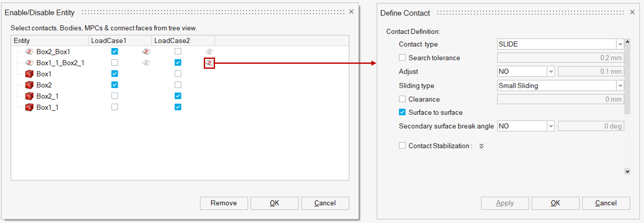Click the Remove button
The height and width of the screenshot is (223, 644).
pyautogui.click(x=224, y=203)
